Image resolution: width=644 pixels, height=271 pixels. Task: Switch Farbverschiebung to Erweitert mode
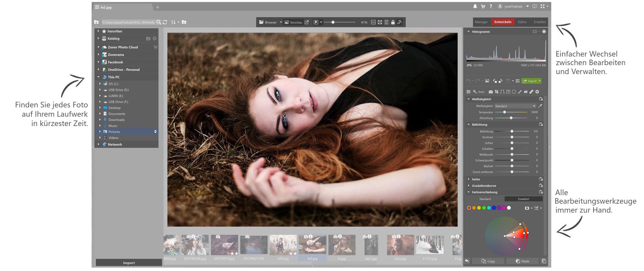point(523,199)
